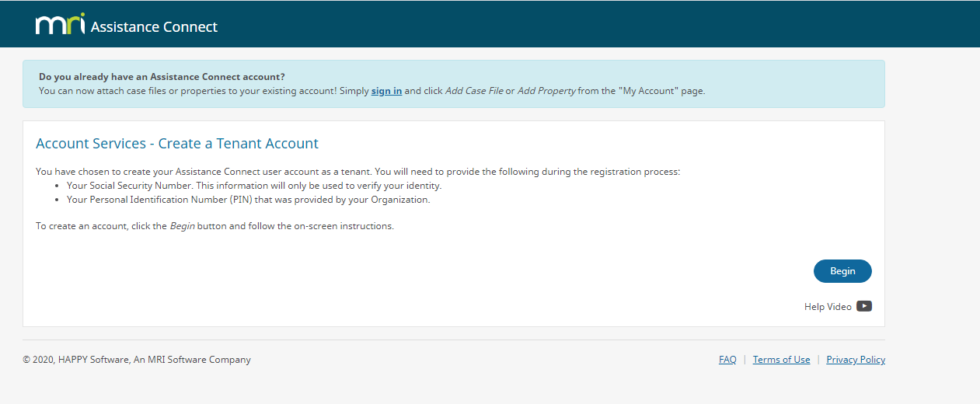Viewport: 980px width, 404px height.
Task: Follow the sign in link
Action: tap(386, 91)
